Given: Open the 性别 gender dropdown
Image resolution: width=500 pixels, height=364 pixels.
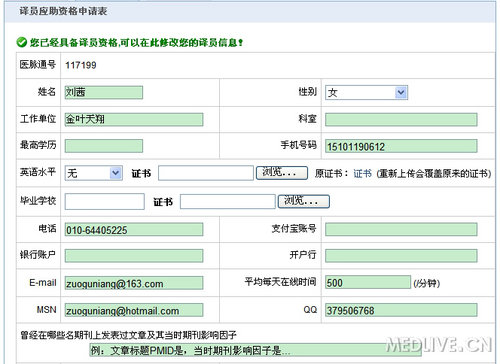Looking at the screenshot, I should pos(366,92).
